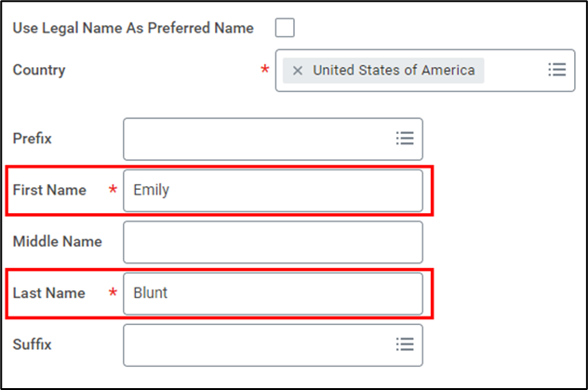Open the Suffix list prompt icon
The width and height of the screenshot is (588, 390).
click(x=405, y=344)
